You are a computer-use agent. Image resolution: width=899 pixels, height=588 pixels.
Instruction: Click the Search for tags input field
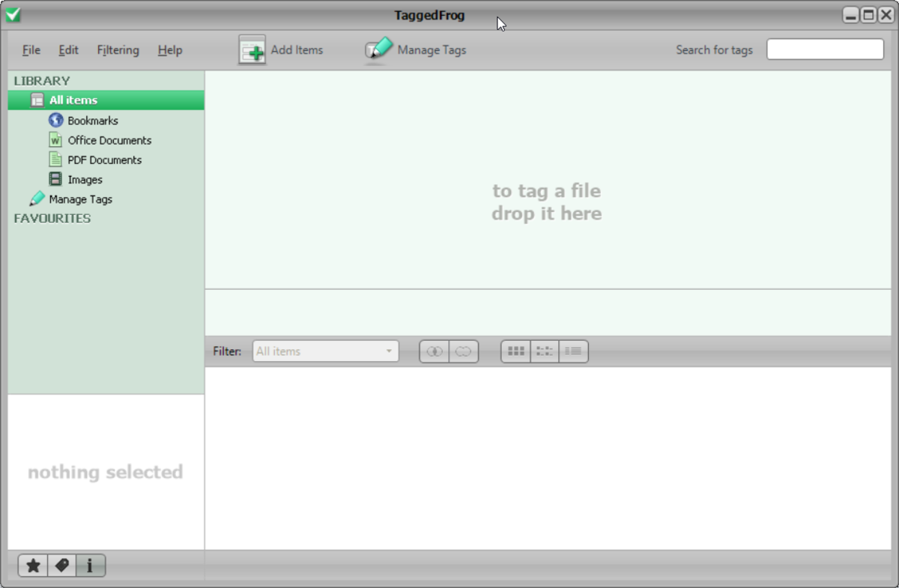[824, 49]
